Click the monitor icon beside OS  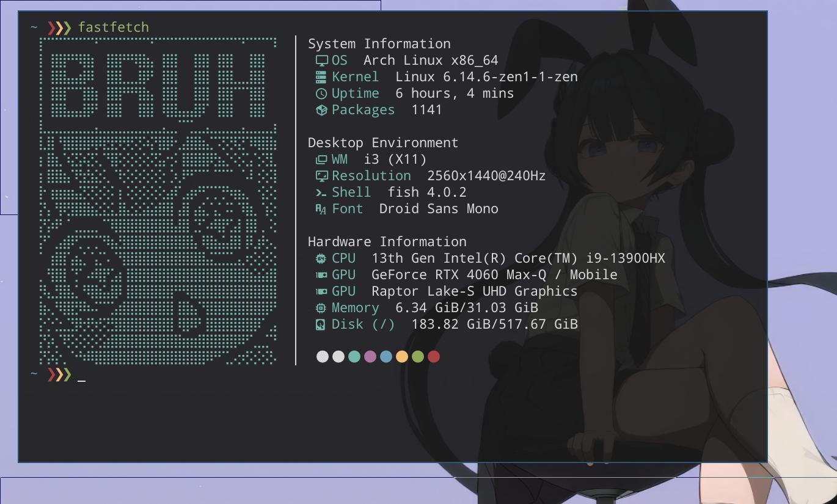pos(321,60)
